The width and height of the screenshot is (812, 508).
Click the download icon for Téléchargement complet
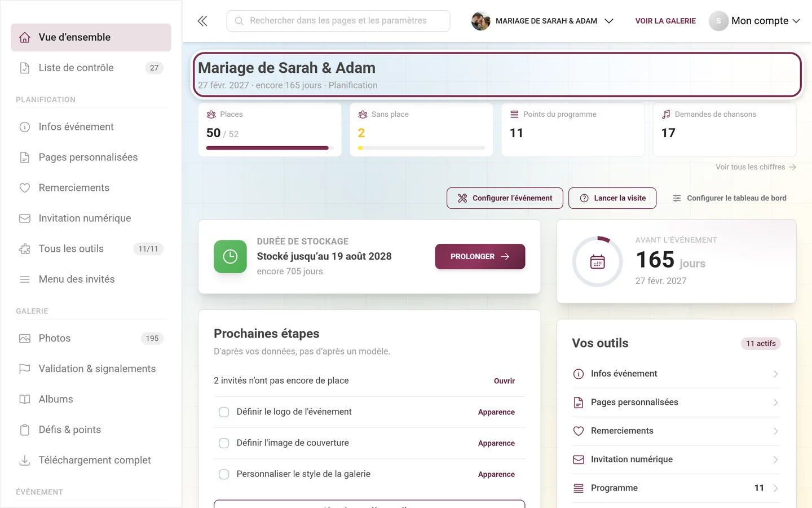point(25,460)
